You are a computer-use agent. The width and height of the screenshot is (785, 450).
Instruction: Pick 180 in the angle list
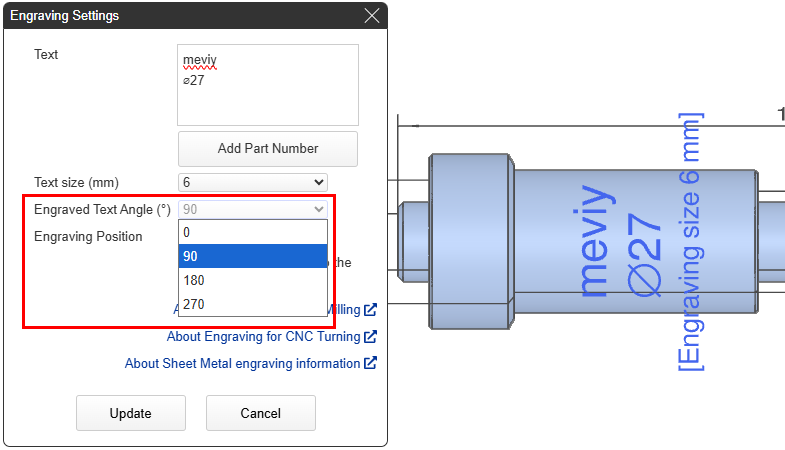click(252, 280)
